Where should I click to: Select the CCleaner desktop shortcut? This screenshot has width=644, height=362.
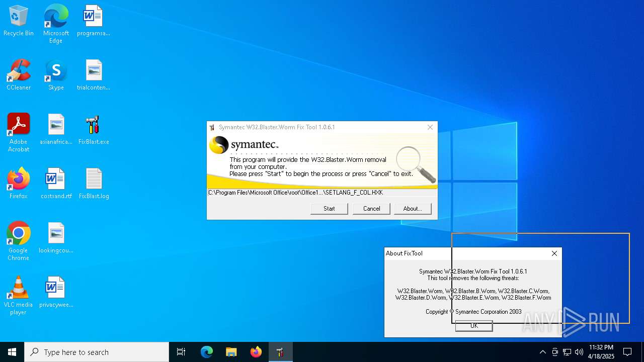(19, 75)
